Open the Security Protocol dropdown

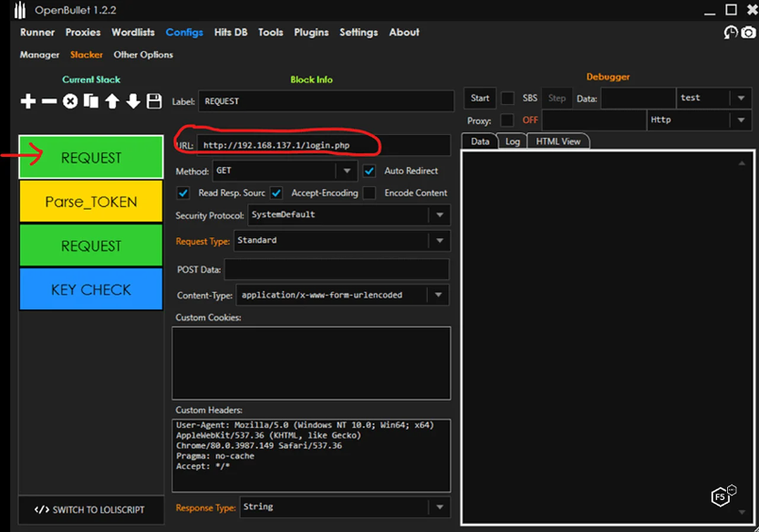[x=440, y=214]
